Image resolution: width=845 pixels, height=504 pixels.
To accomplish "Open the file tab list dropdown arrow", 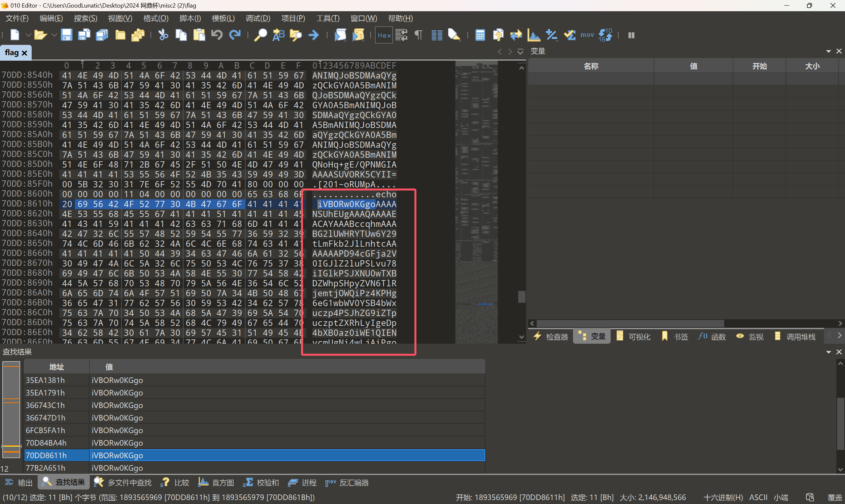I will coord(520,52).
